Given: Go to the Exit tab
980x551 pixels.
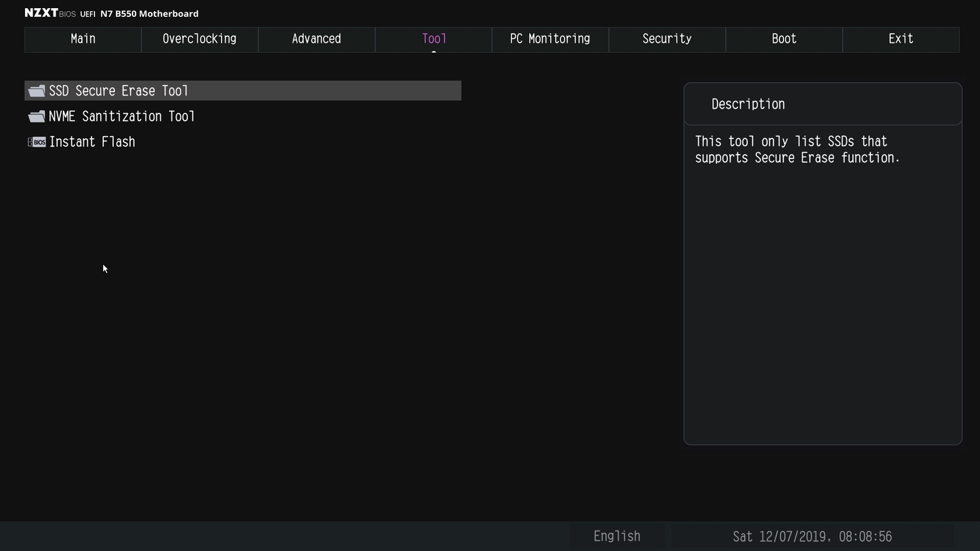Looking at the screenshot, I should (x=901, y=39).
